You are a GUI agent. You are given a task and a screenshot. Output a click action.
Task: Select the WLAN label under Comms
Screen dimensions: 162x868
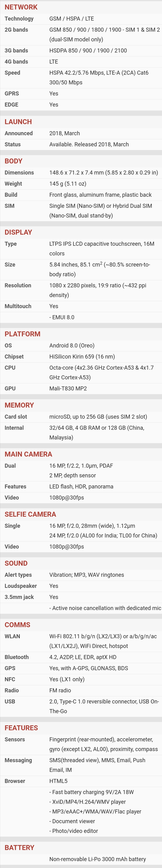12,637
